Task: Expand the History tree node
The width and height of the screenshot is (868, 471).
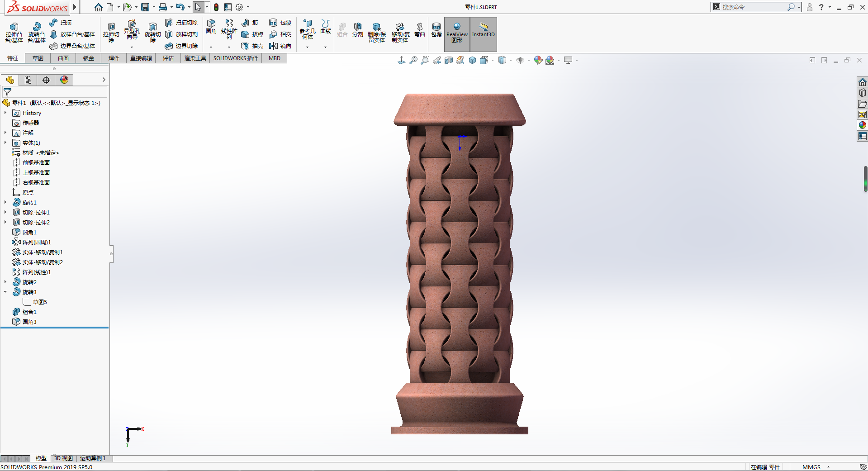Action: [x=5, y=113]
